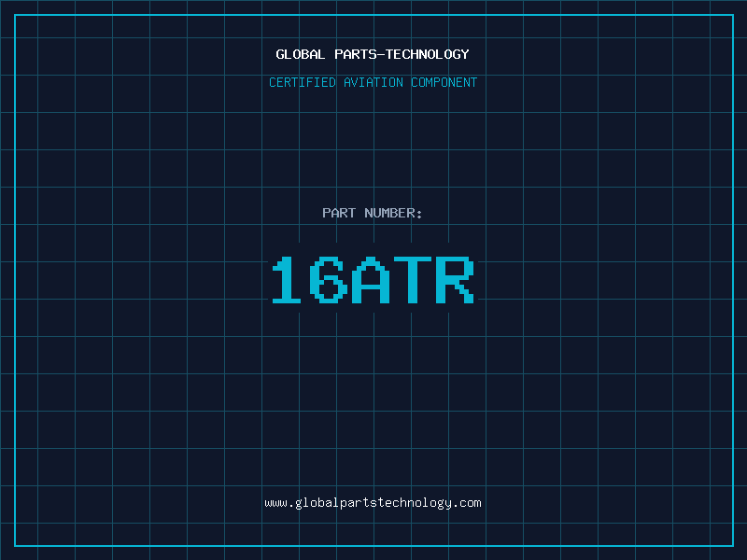The height and width of the screenshot is (560, 747).
Task: Select the letter T in the part number
Action: (414, 281)
